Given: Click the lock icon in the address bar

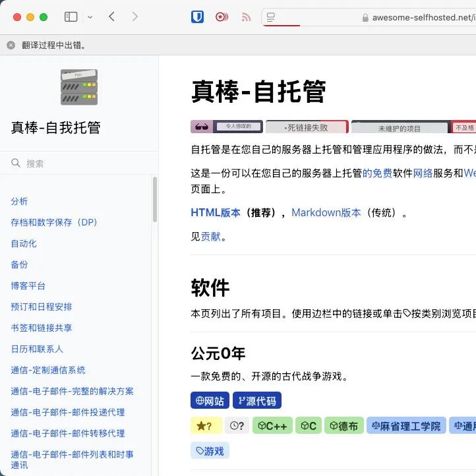Looking at the screenshot, I should tap(365, 18).
